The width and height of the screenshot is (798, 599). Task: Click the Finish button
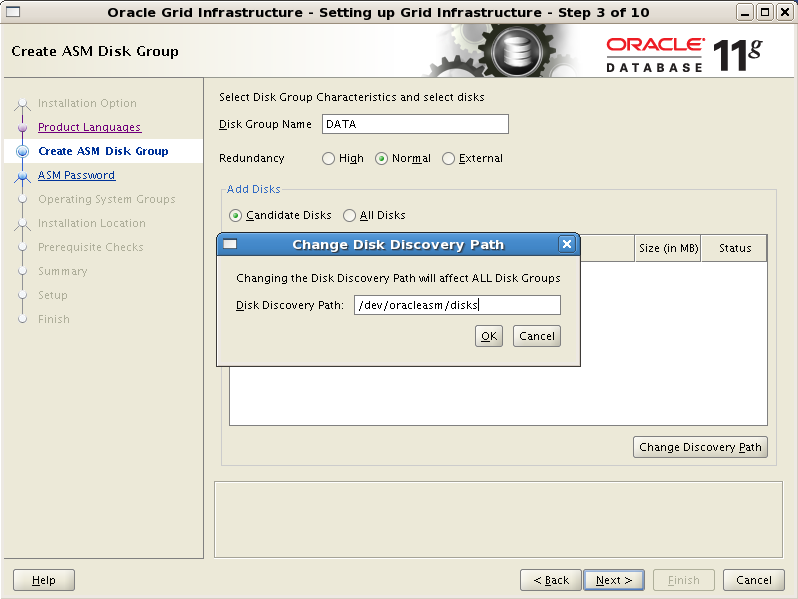(x=683, y=580)
